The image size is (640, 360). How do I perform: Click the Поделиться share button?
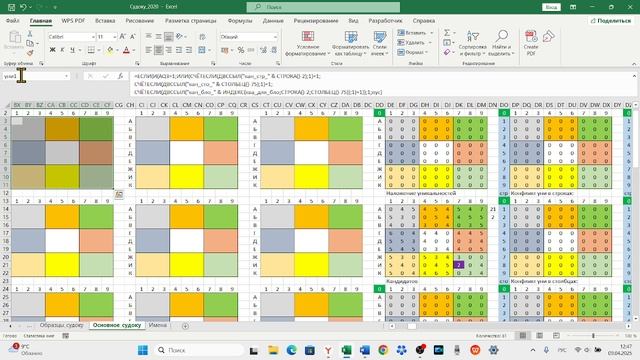tap(611, 20)
